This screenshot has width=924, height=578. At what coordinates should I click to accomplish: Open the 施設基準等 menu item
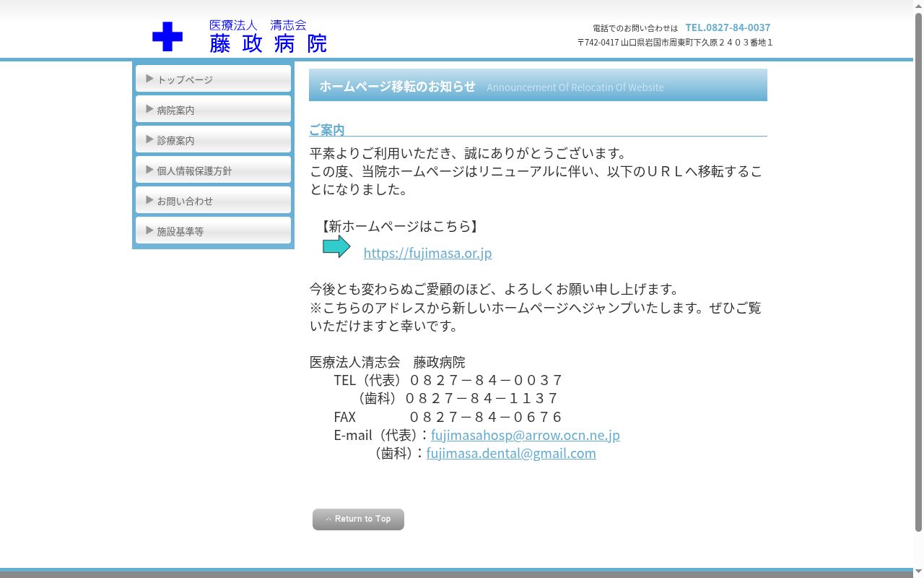coord(213,230)
